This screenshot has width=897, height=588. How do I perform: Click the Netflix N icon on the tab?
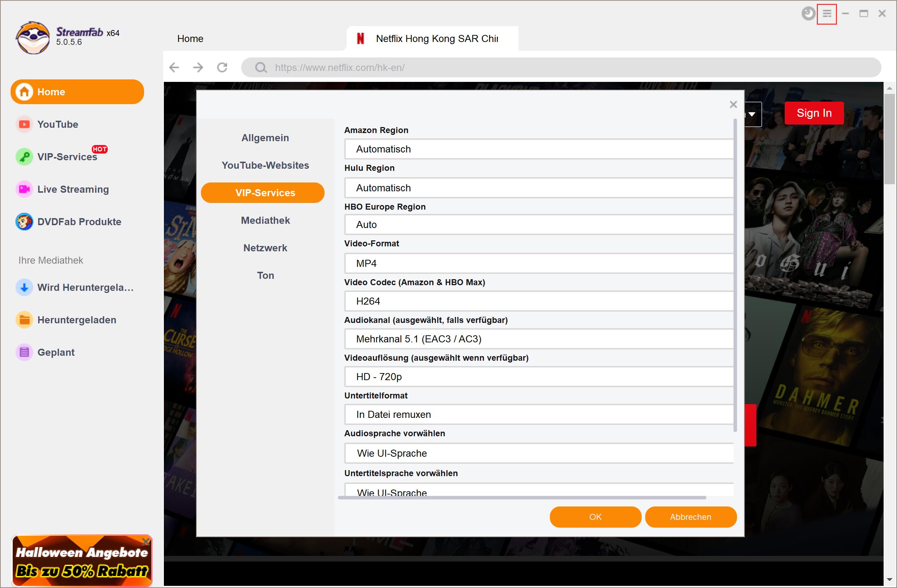pos(360,38)
